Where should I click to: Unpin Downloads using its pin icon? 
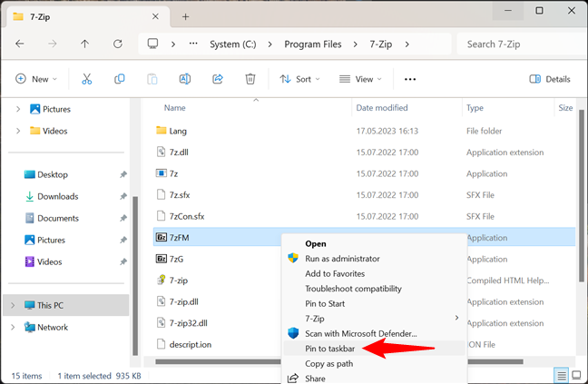click(123, 196)
